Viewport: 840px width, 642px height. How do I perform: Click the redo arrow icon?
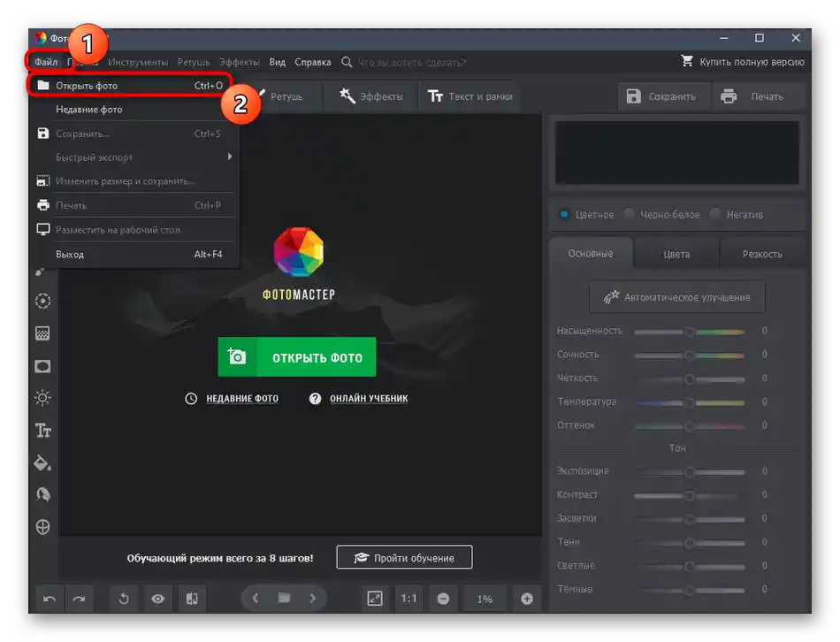[x=80, y=599]
